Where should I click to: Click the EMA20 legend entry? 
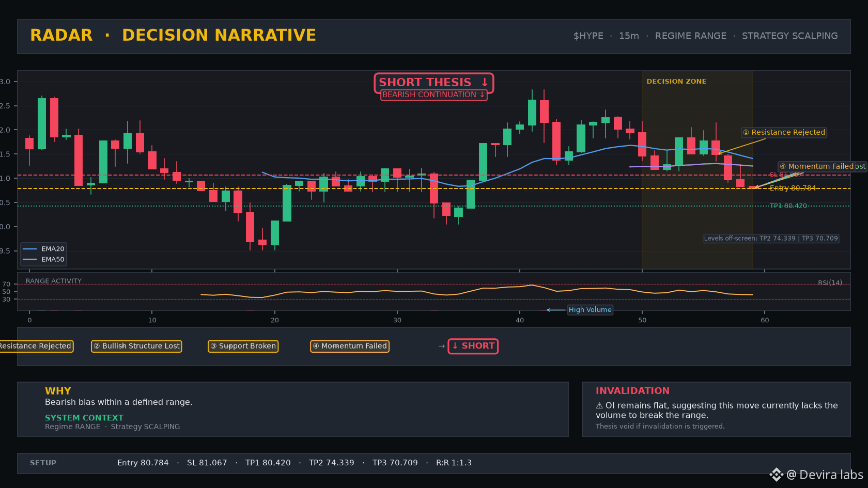click(x=43, y=249)
